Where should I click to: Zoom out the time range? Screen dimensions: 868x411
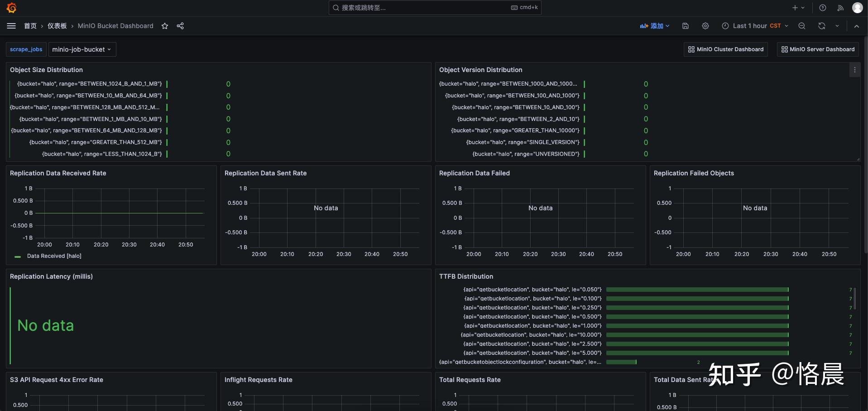(801, 26)
